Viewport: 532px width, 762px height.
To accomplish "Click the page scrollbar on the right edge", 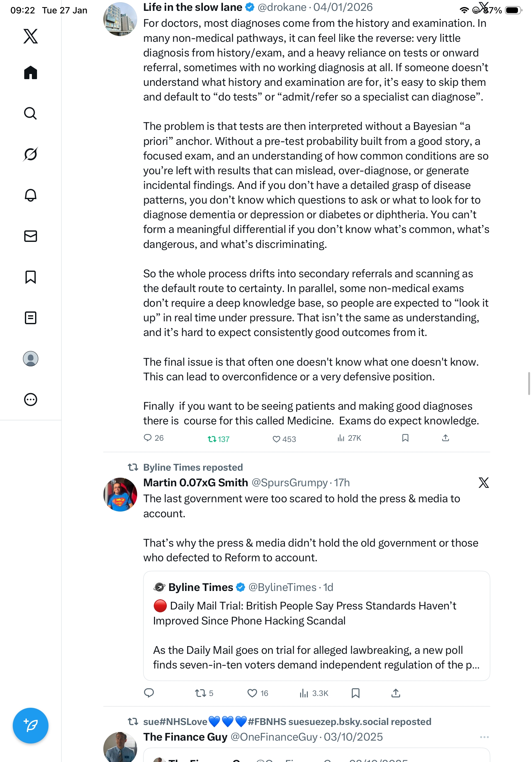I will pos(529,383).
